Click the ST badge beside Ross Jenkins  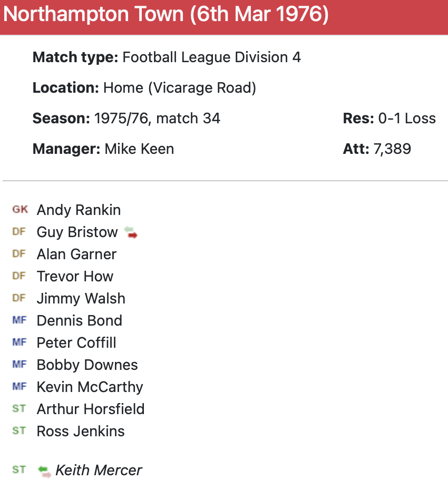(x=19, y=431)
